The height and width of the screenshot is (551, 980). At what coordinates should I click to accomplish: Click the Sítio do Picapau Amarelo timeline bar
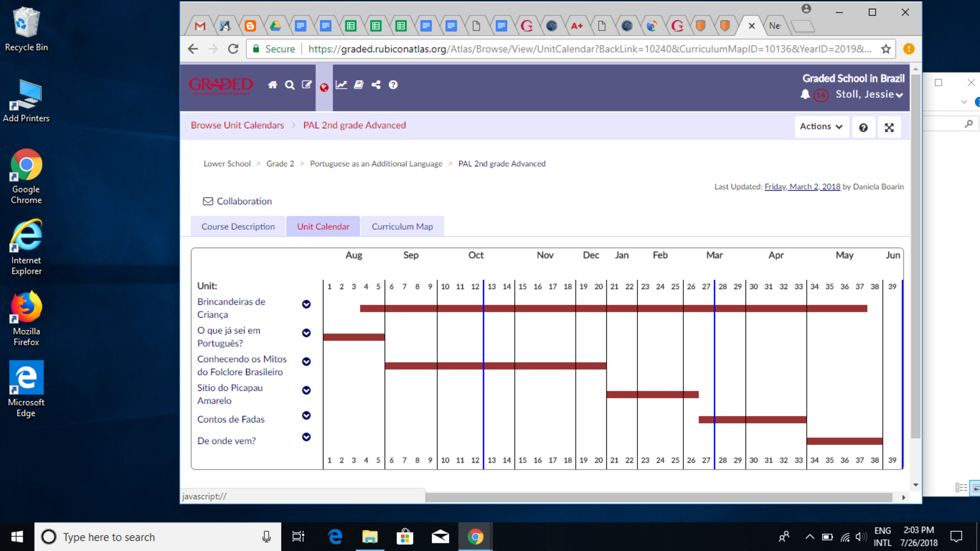652,394
